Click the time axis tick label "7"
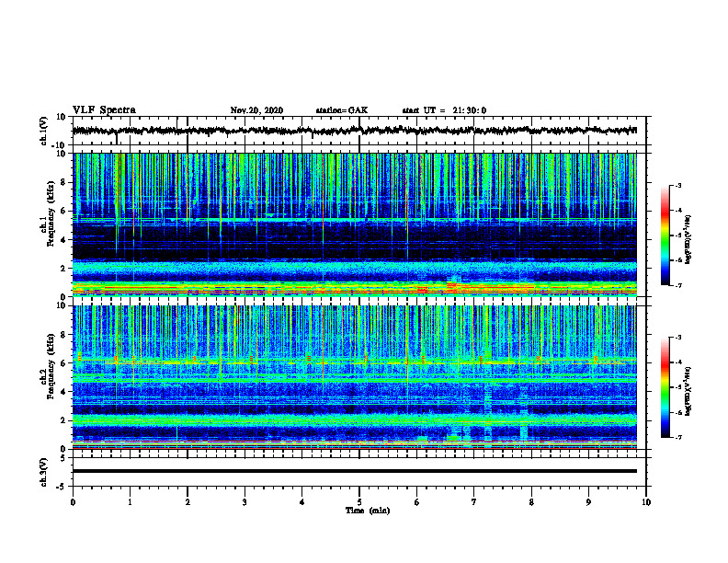Image resolution: width=728 pixels, height=563 pixels. (474, 502)
